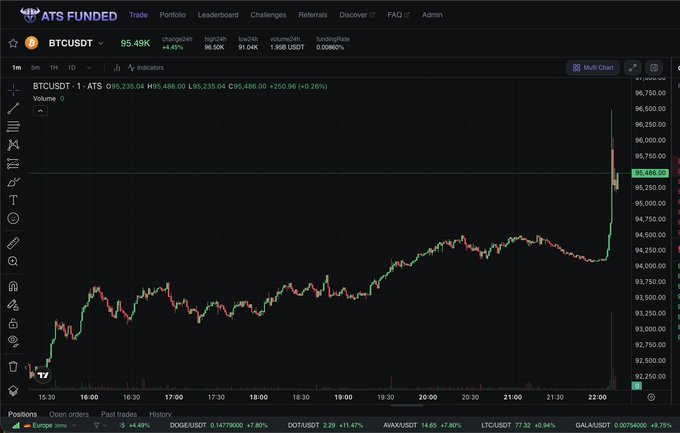Click the 95,486.00 price label on axis
The width and height of the screenshot is (680, 433).
tap(650, 173)
